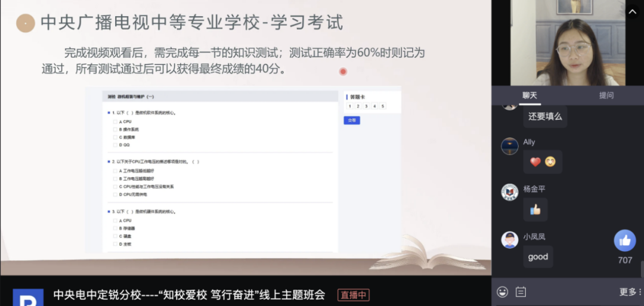Open the 更多 options menu
The width and height of the screenshot is (644, 306).
click(x=630, y=292)
